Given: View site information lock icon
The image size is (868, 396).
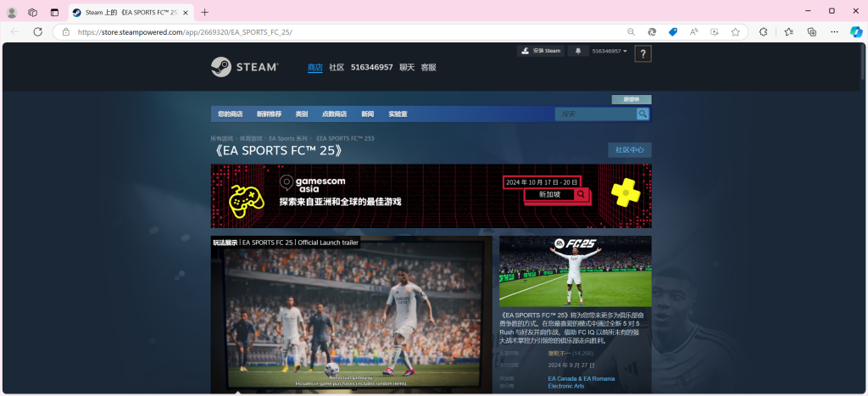Looking at the screenshot, I should pyautogui.click(x=66, y=32).
